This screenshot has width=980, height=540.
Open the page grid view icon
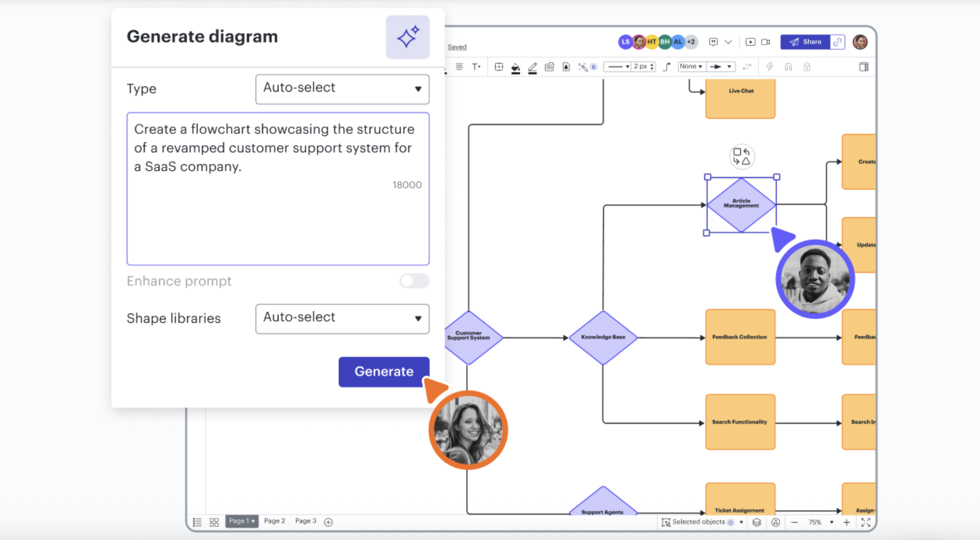pos(214,522)
